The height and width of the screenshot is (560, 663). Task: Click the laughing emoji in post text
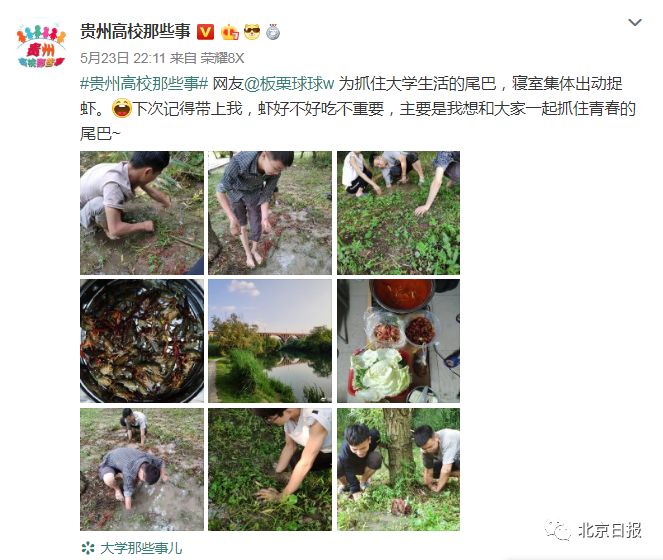tap(122, 108)
